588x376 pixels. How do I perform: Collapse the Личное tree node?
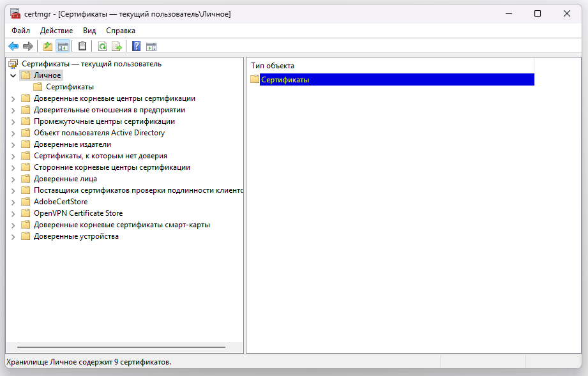[13, 75]
